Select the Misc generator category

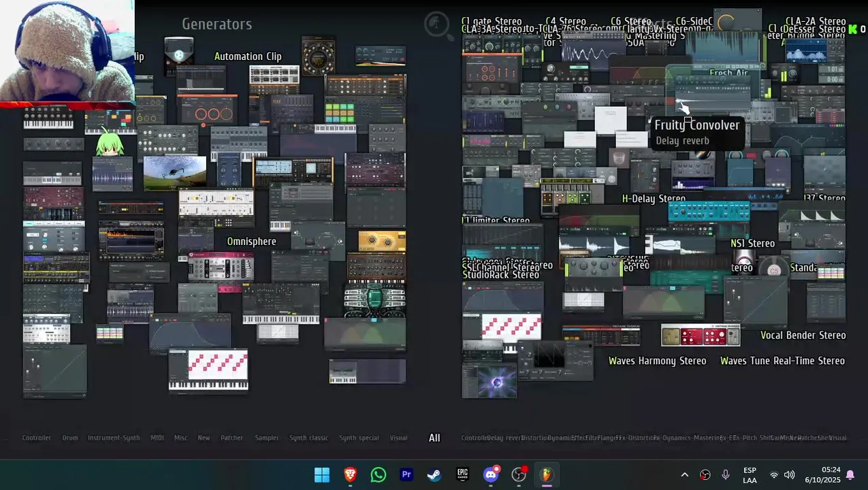click(180, 438)
